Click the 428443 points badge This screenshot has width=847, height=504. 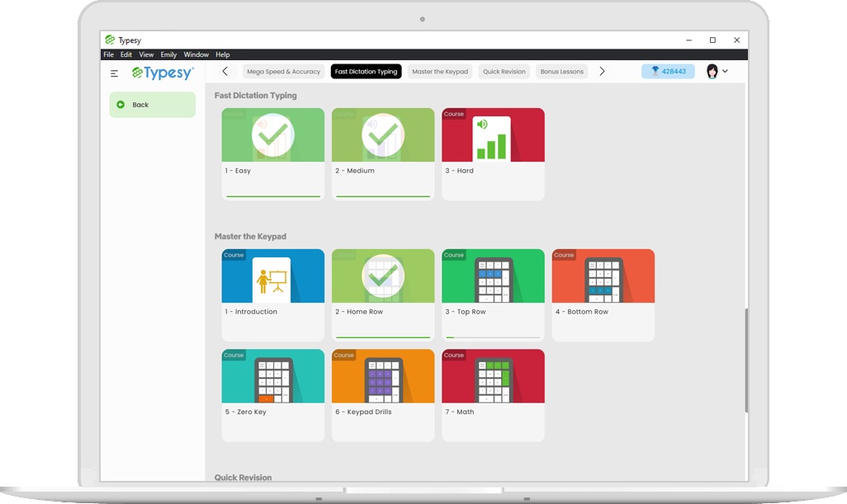coord(668,71)
